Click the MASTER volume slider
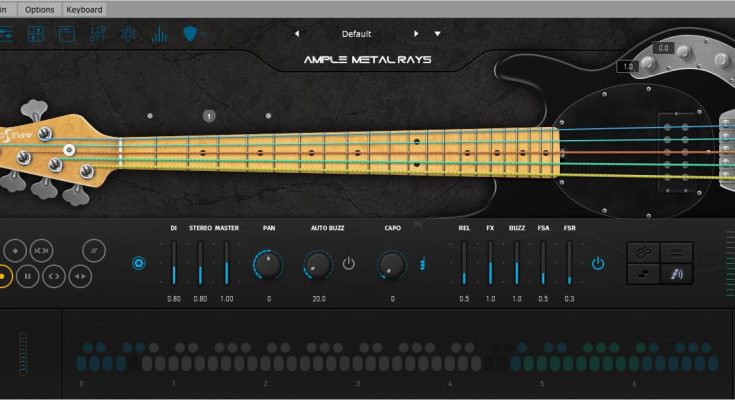The height and width of the screenshot is (400, 735). 226,263
